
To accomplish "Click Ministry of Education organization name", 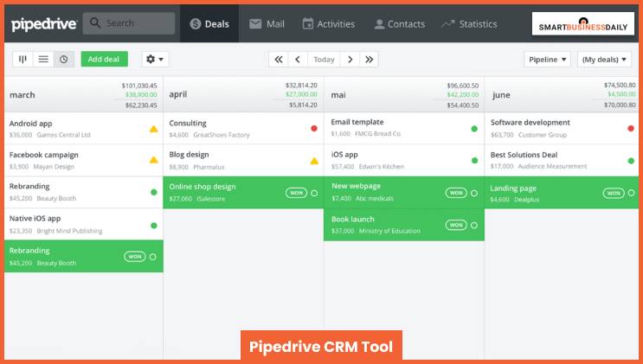I will (x=389, y=231).
